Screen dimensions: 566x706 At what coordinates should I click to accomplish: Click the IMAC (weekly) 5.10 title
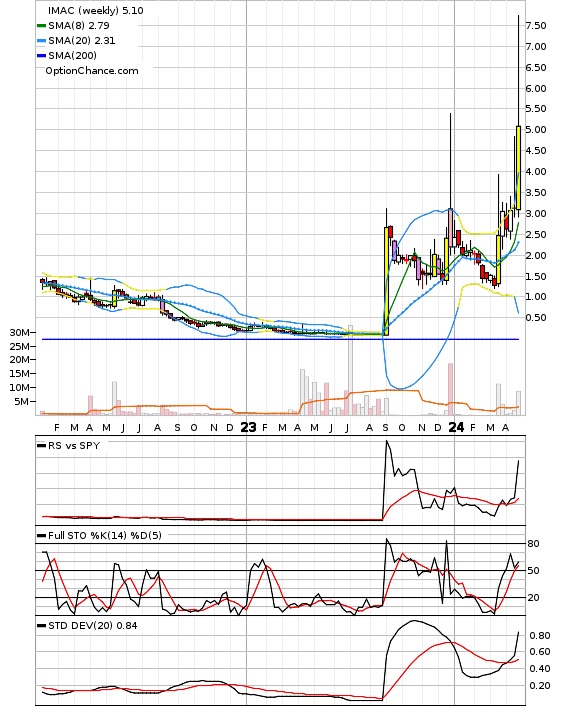95,10
